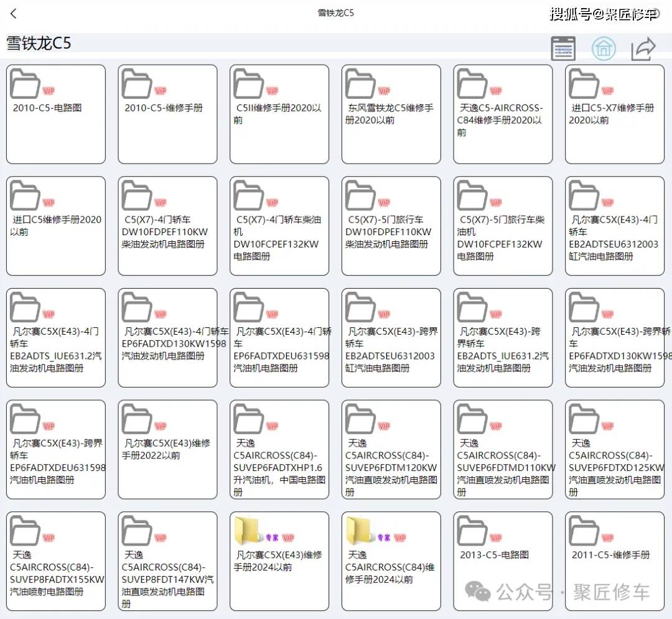Switch to list view layout icon

563,49
